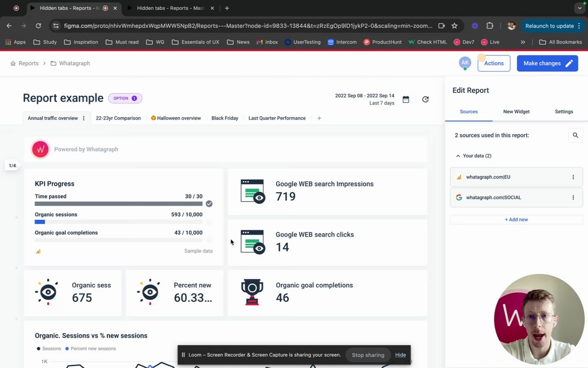This screenshot has height=368, width=588.
Task: Click the eye icon on Percent new widget
Action: click(x=149, y=292)
